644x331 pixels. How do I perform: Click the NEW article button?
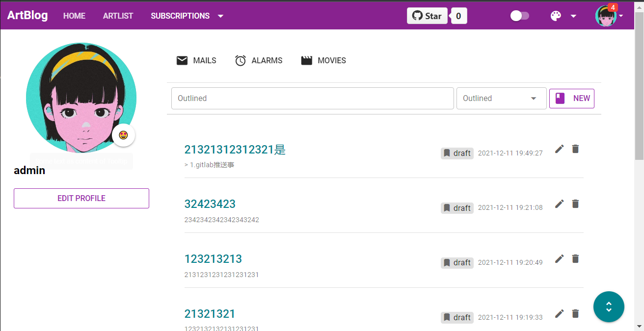pos(572,98)
